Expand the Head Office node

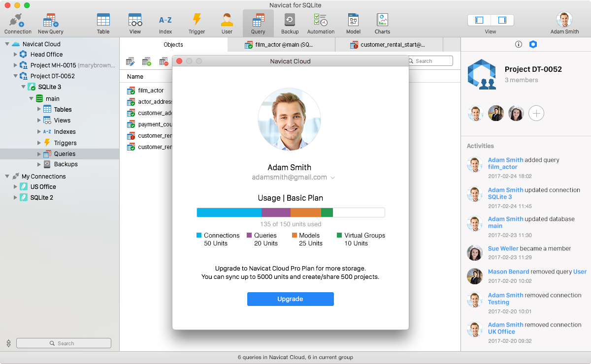(15, 55)
